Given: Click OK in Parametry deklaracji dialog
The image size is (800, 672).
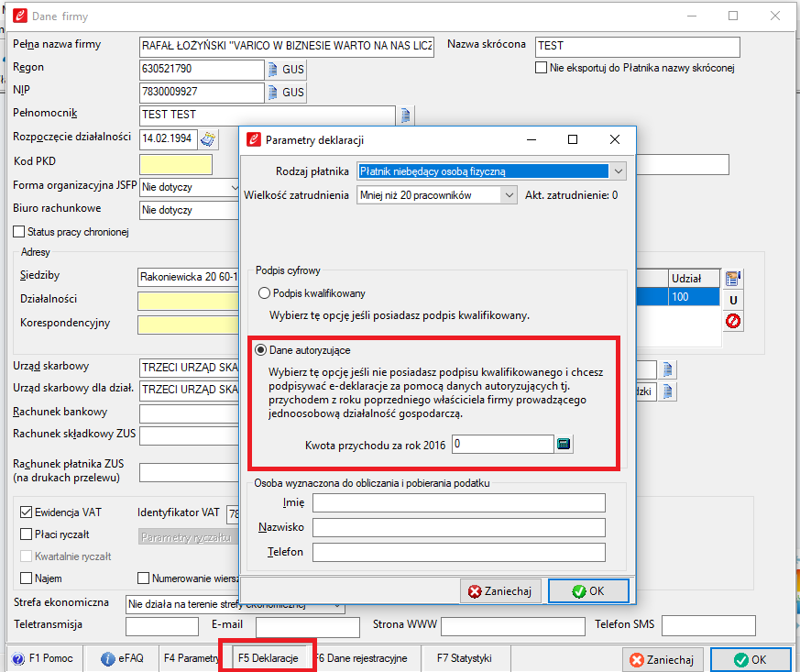Looking at the screenshot, I should tap(587, 591).
